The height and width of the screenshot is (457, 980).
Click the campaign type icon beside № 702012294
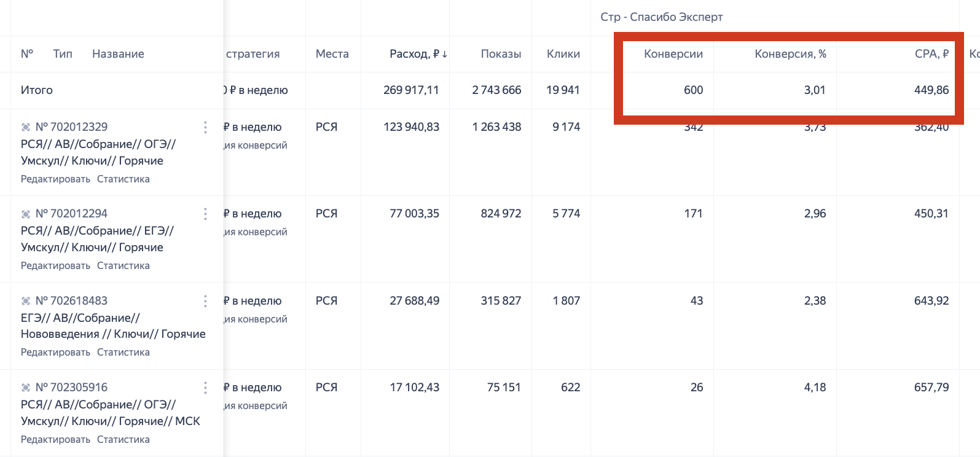point(26,214)
